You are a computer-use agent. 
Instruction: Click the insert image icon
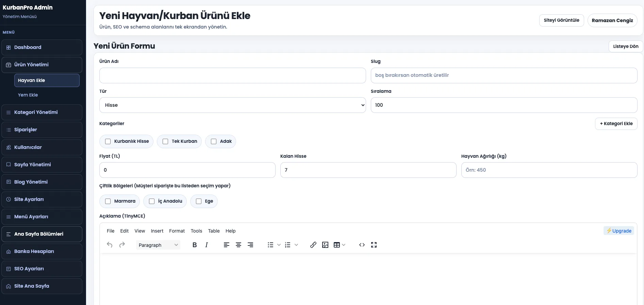click(x=325, y=245)
